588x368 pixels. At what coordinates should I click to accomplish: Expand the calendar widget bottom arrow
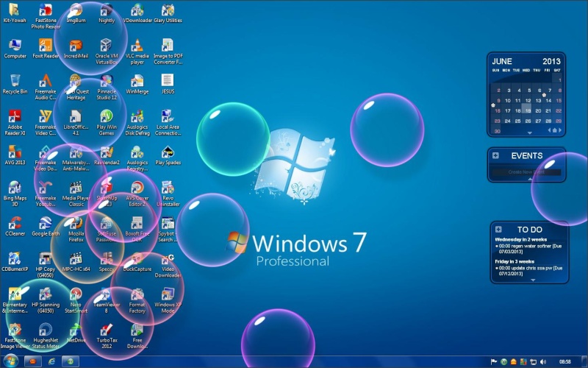[529, 133]
